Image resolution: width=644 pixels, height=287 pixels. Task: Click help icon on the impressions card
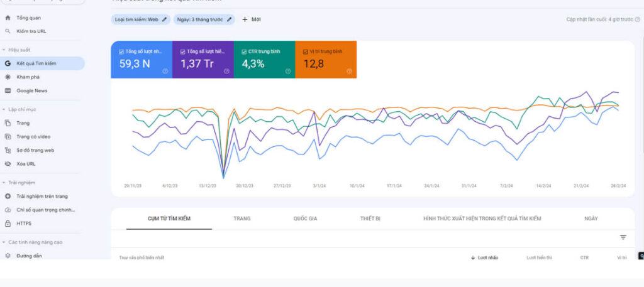(226, 71)
